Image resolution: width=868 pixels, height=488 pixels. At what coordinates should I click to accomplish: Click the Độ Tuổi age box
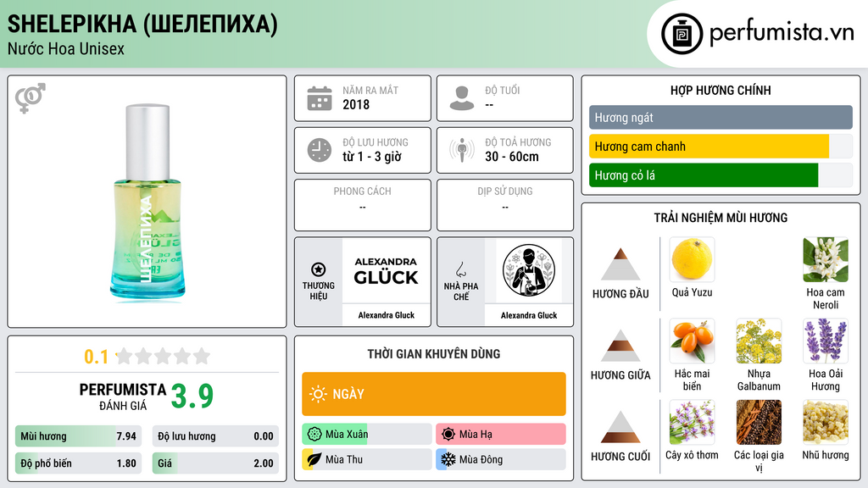(505, 98)
